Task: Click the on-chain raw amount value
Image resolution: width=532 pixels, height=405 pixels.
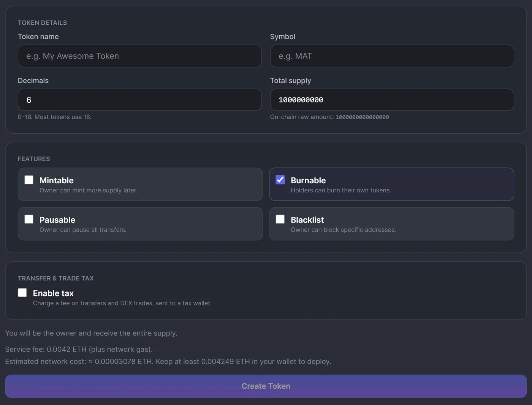Action: click(x=362, y=117)
